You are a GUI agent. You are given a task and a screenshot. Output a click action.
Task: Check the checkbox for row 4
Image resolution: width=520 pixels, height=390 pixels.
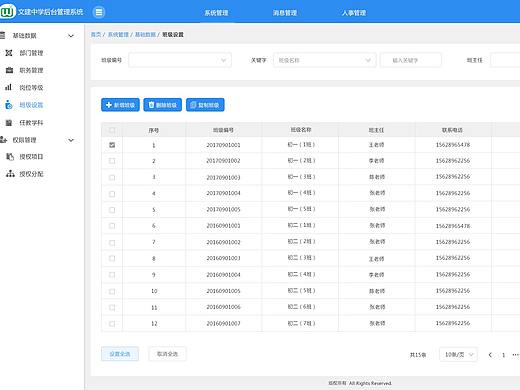pyautogui.click(x=112, y=194)
